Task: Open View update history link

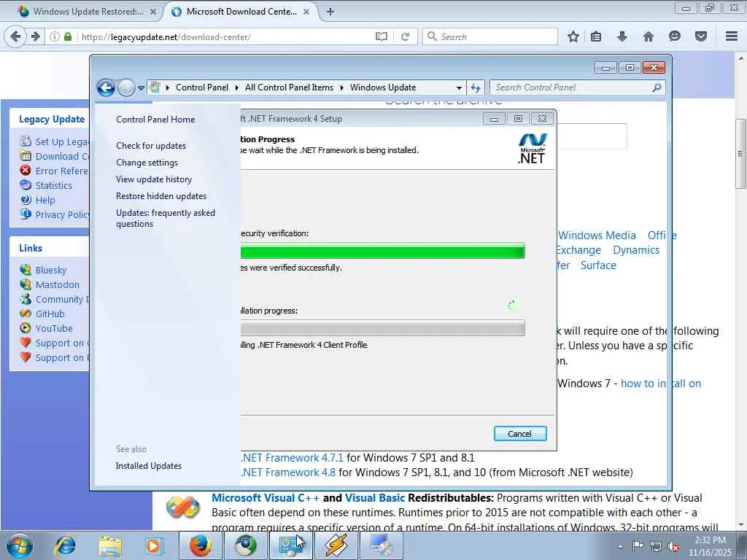Action: pyautogui.click(x=154, y=179)
